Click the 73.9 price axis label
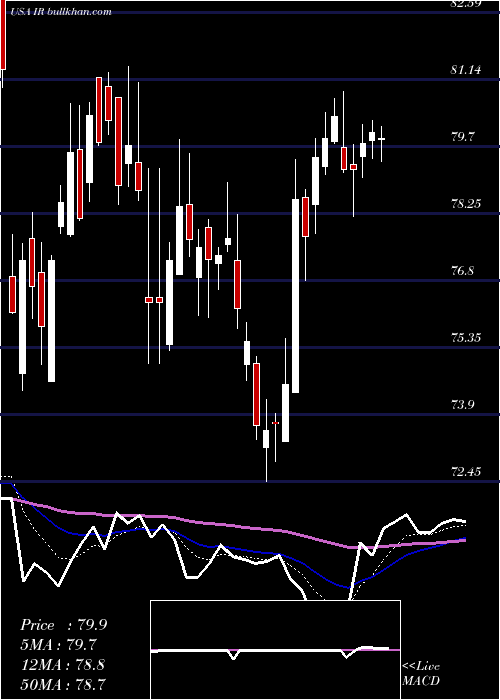500x700 pixels. pyautogui.click(x=462, y=404)
